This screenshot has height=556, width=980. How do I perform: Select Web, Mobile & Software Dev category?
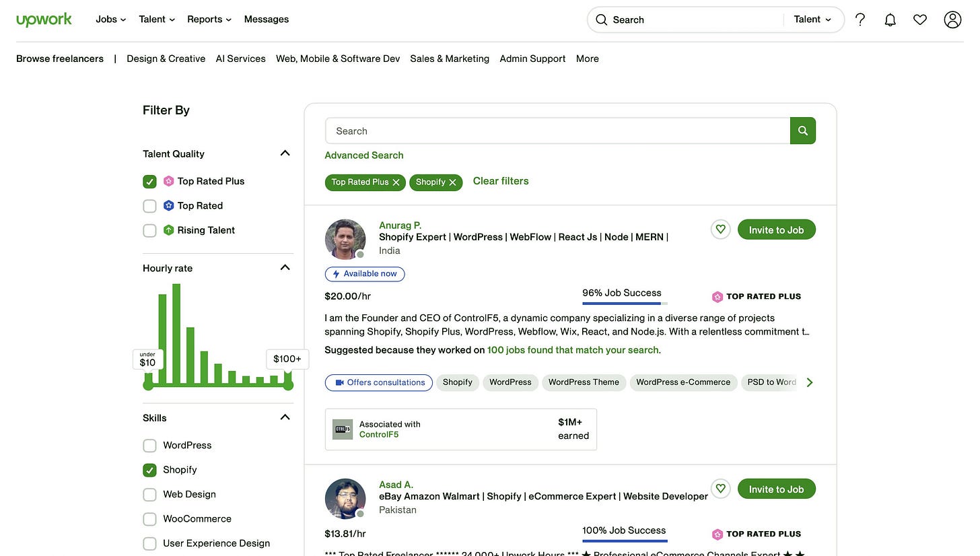click(338, 59)
